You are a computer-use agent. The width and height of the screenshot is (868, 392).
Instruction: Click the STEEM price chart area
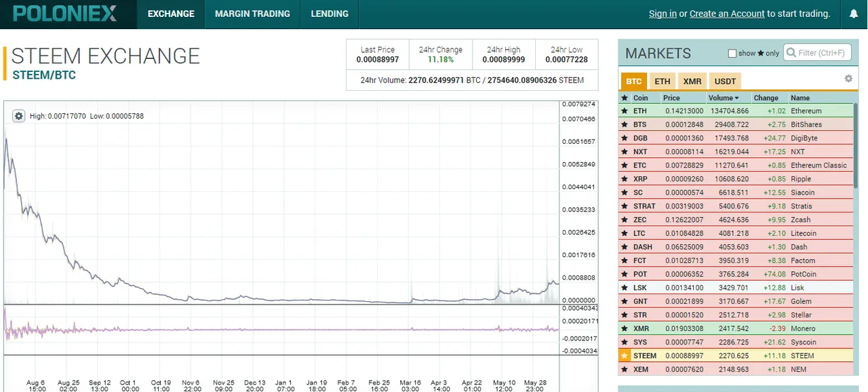[281, 202]
